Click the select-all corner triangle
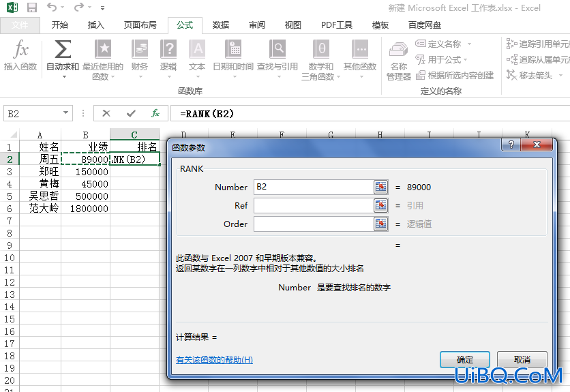The height and width of the screenshot is (392, 570). pos(13,135)
